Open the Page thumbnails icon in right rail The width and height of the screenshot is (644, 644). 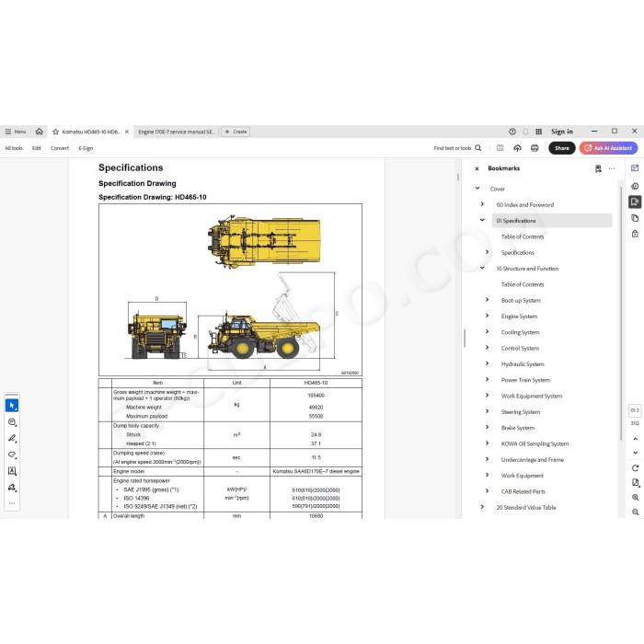(635, 218)
